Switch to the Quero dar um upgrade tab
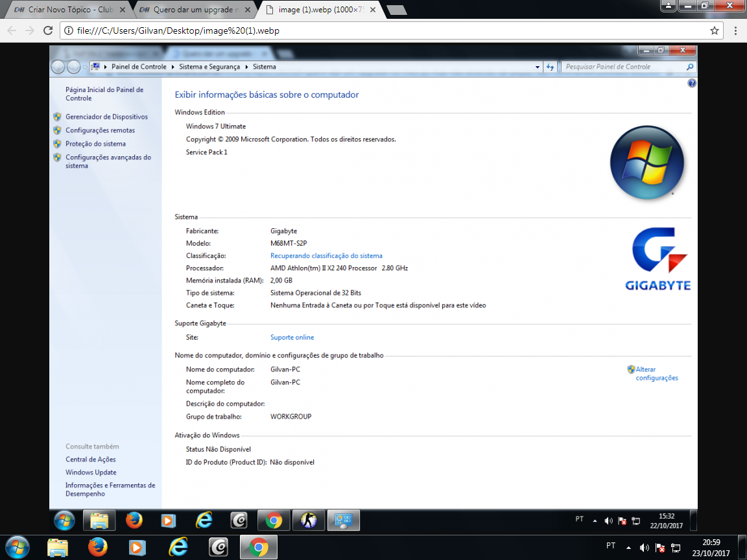747x560 pixels. pyautogui.click(x=195, y=10)
